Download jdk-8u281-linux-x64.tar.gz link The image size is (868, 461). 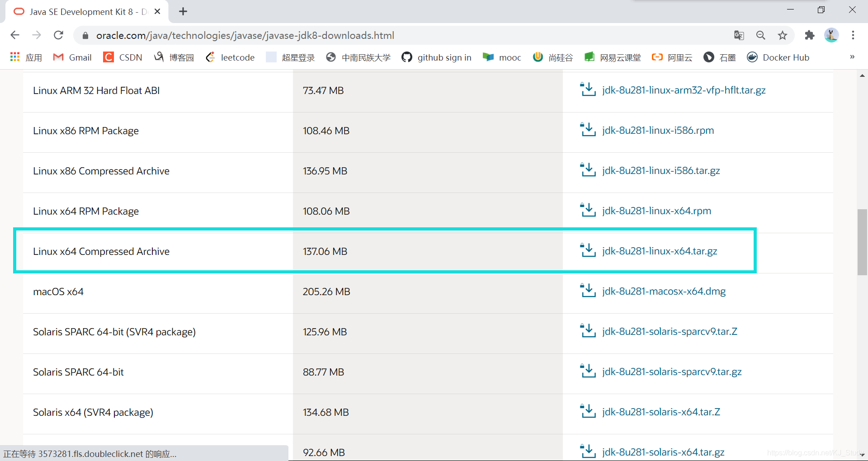(x=660, y=251)
